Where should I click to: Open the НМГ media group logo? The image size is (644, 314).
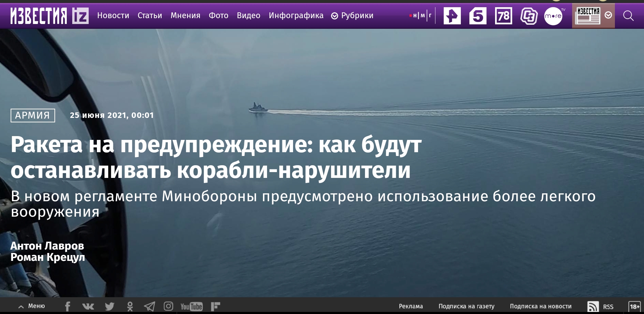(420, 15)
